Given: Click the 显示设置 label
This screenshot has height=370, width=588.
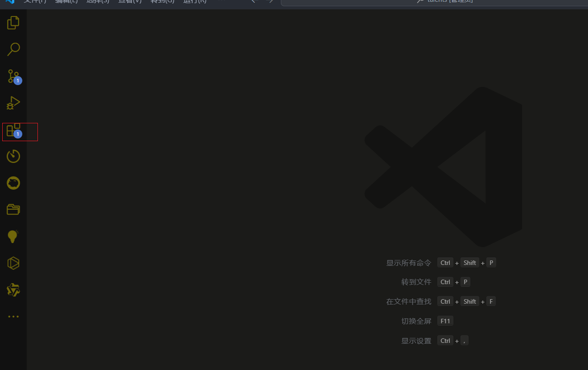Looking at the screenshot, I should pyautogui.click(x=416, y=341).
